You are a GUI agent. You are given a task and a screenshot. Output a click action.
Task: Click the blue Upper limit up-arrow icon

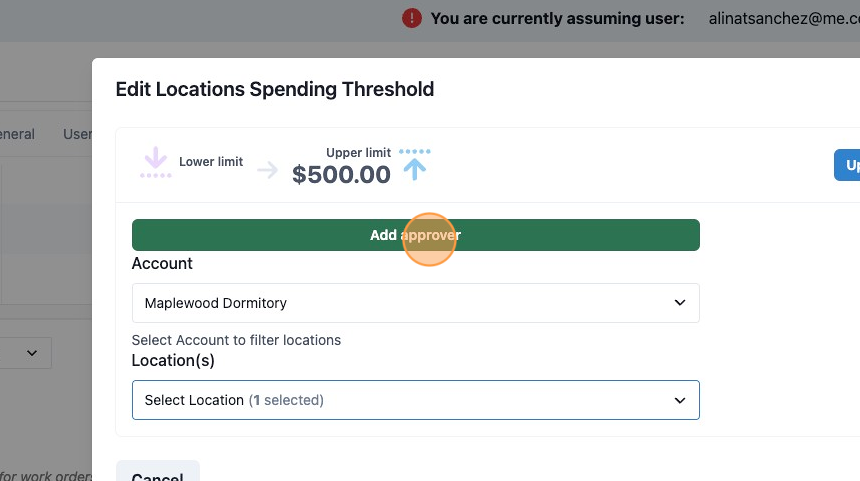pos(415,165)
